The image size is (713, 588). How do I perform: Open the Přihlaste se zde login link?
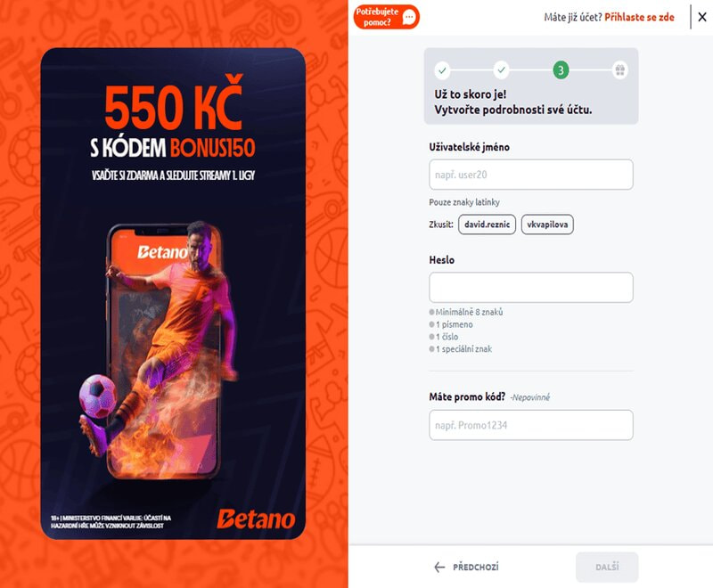point(639,17)
